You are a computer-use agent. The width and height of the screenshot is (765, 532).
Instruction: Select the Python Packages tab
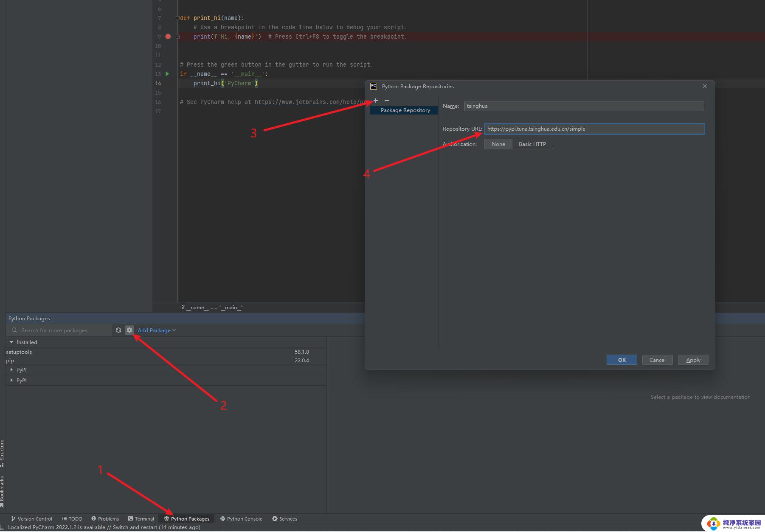(x=187, y=518)
